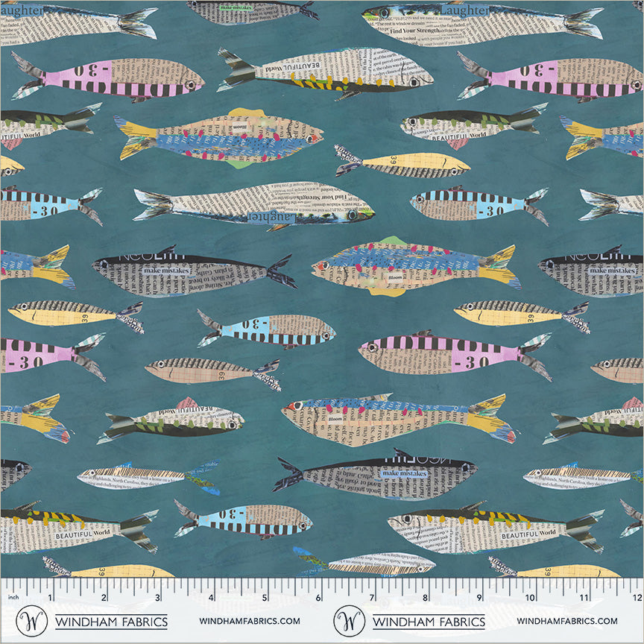644x644 pixels.
Task: Select small grey 'make mistakes' fish at top edge
Action: coord(253,11)
